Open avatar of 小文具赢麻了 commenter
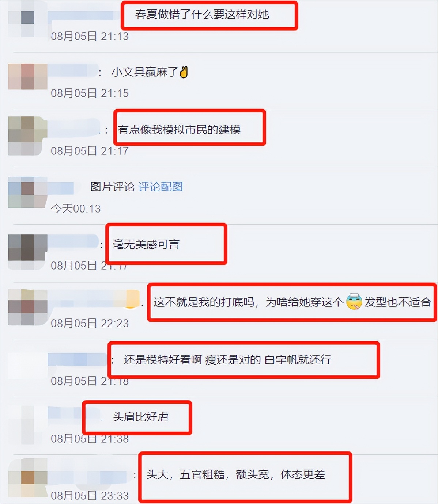Screen dimensions: 438x504 pyautogui.click(x=27, y=77)
